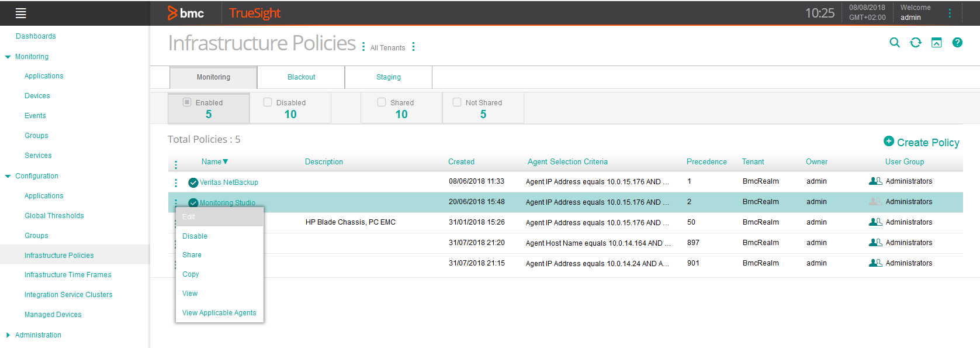Image resolution: width=980 pixels, height=348 pixels.
Task: Sort by User Group column header
Action: coord(905,162)
